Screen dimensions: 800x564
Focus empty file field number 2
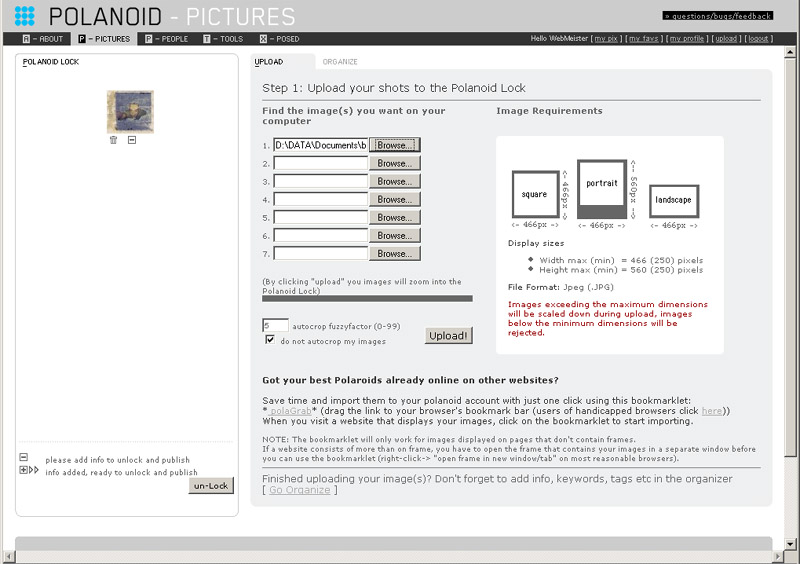point(320,163)
